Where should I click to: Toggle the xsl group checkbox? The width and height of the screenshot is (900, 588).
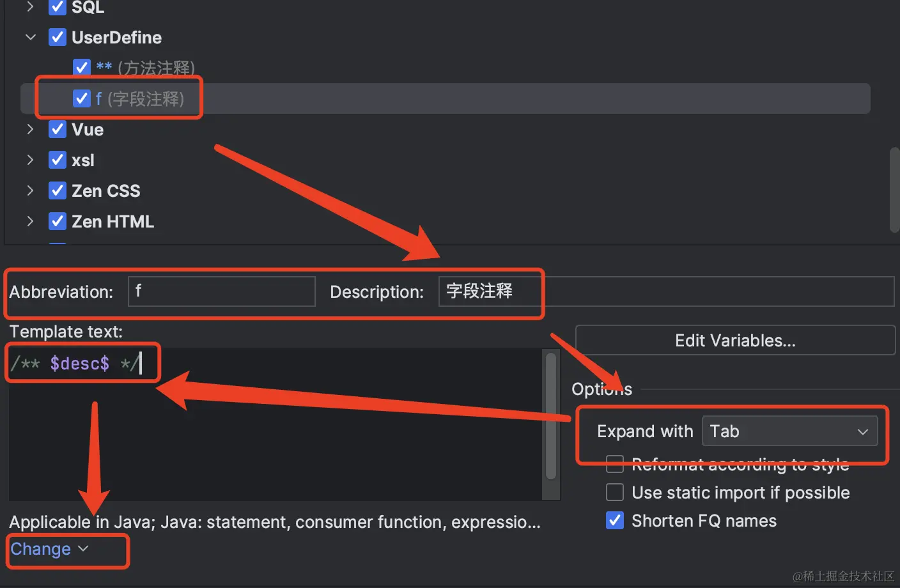(58, 160)
